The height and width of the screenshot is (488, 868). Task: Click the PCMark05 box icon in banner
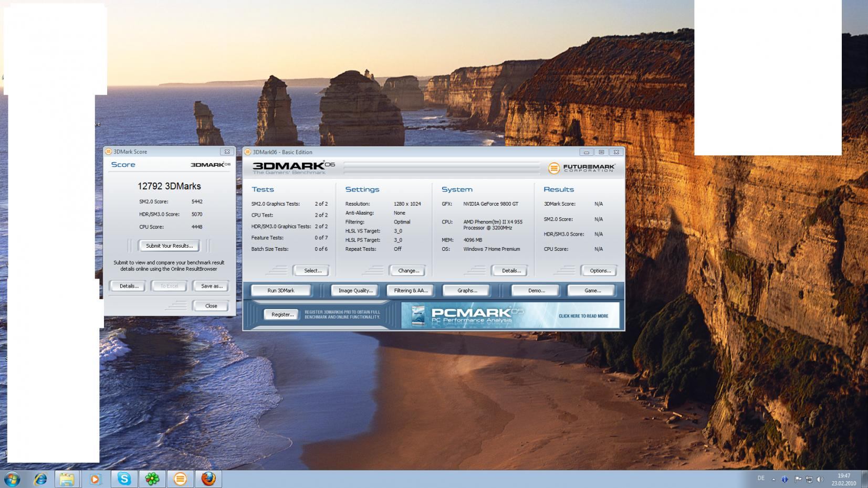pyautogui.click(x=418, y=316)
